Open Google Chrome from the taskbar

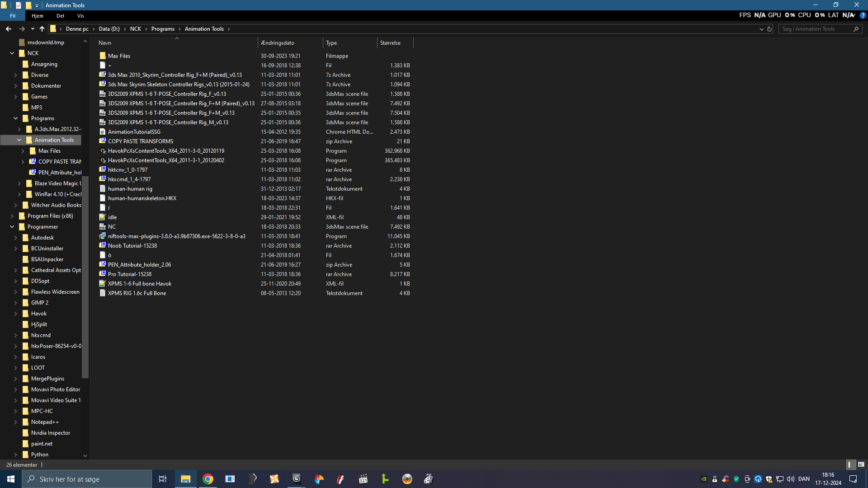(208, 479)
